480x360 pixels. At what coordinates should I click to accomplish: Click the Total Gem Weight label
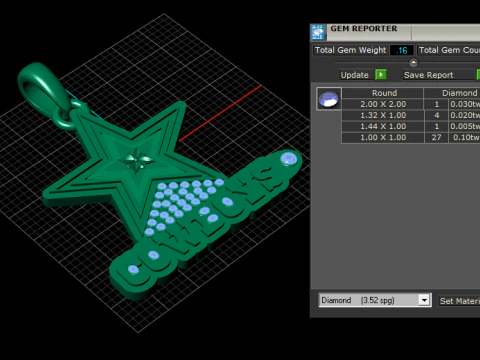350,50
